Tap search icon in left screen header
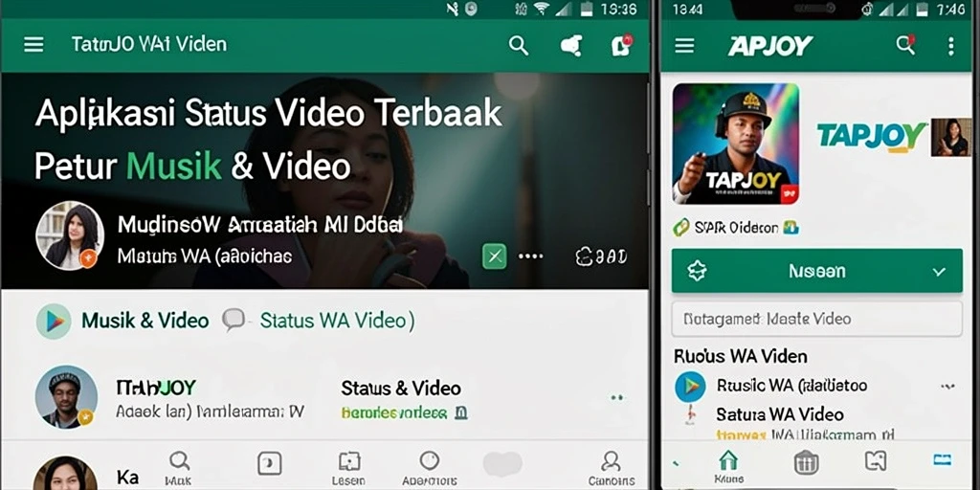The height and width of the screenshot is (490, 980). click(x=518, y=46)
